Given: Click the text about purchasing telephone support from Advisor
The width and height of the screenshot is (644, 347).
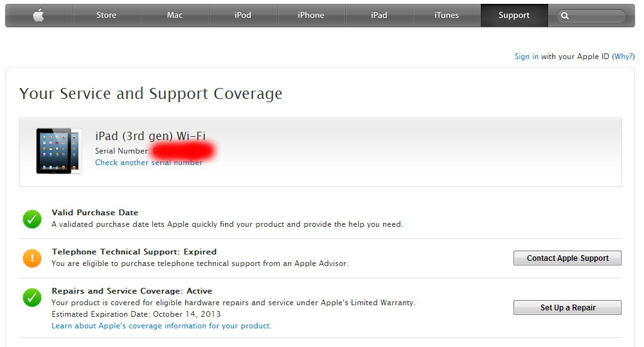Looking at the screenshot, I should point(200,263).
